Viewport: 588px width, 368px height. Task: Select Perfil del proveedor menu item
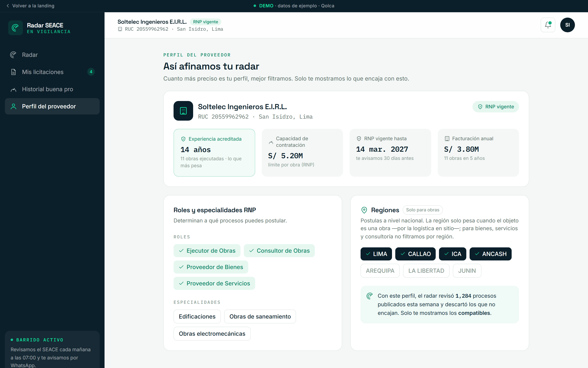tap(52, 106)
